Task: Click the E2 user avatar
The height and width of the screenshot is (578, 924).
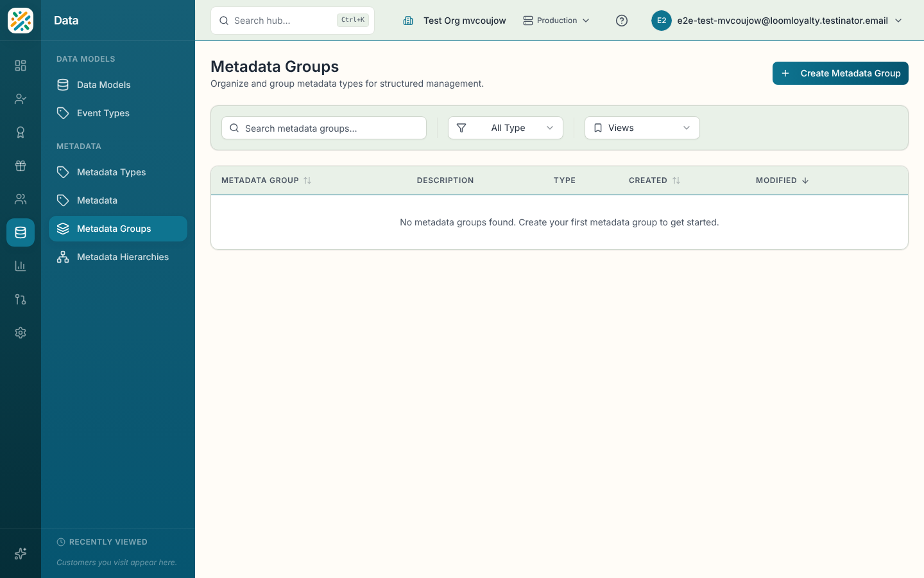Action: 662,21
